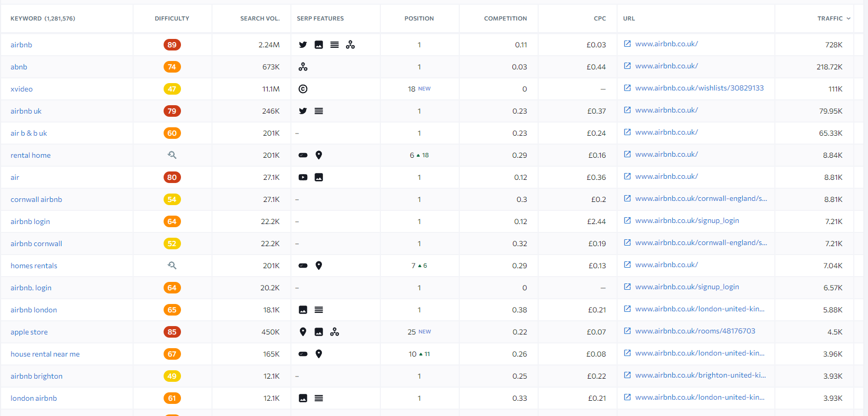Click the pill-shaped SERP icon in the homes rentals row
The width and height of the screenshot is (868, 416).
(303, 266)
